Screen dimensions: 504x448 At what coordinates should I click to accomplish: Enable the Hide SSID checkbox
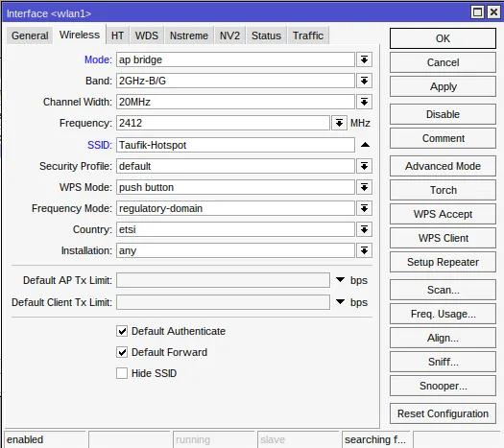[122, 373]
